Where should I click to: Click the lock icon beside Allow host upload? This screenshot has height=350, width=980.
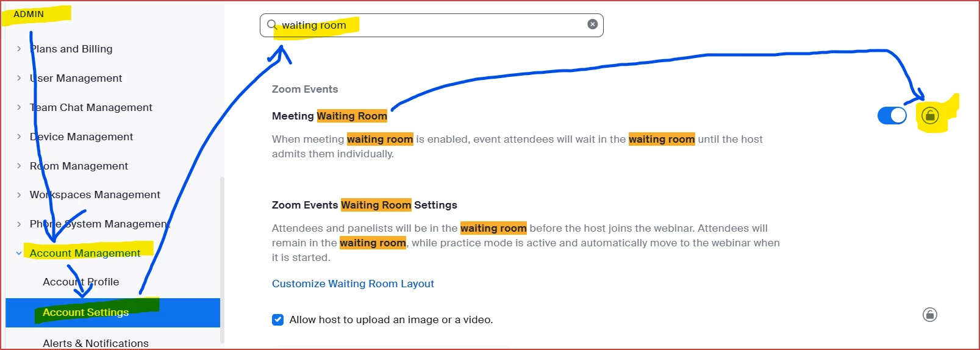coord(930,315)
